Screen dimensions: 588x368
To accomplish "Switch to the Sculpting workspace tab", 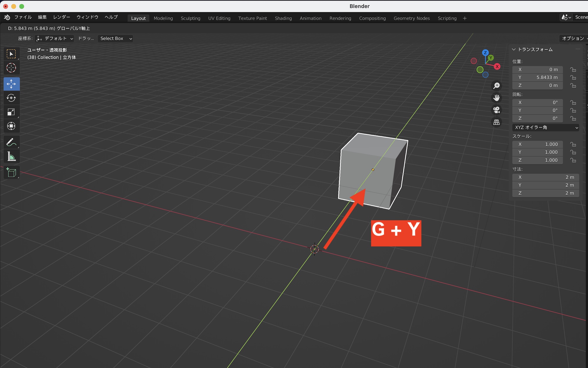I will click(190, 18).
